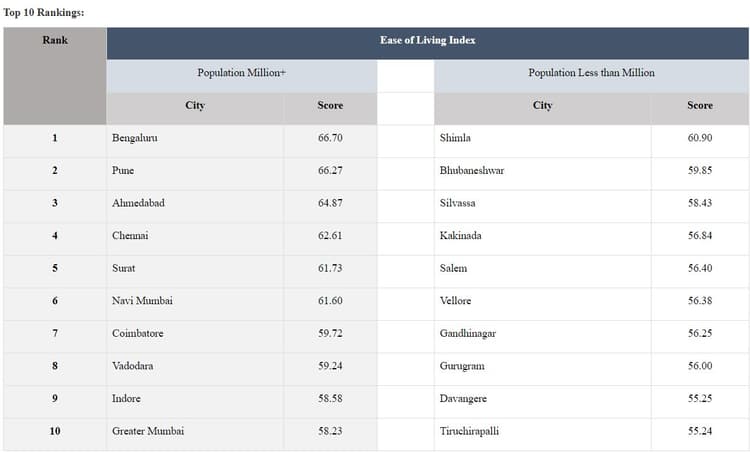Select the Ahmedabad city cell
Screen dimensions: 750x459
pos(138,203)
